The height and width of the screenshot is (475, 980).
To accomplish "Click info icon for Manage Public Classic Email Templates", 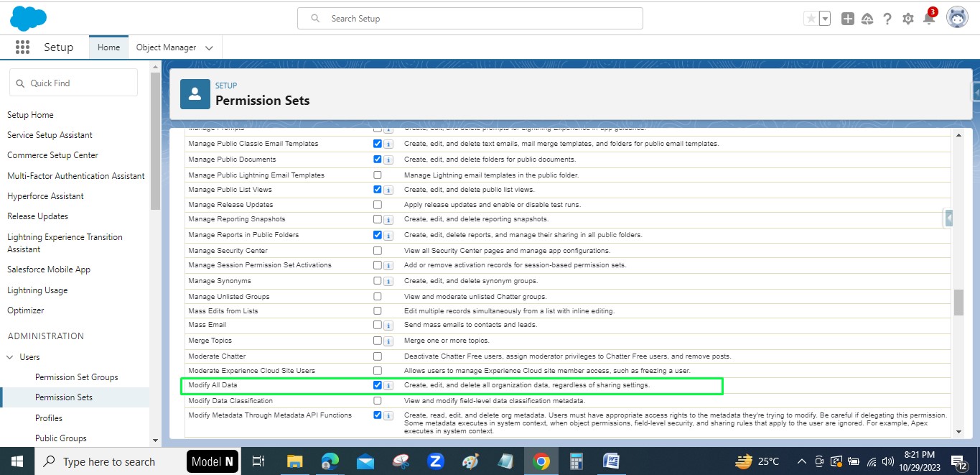I will point(388,144).
